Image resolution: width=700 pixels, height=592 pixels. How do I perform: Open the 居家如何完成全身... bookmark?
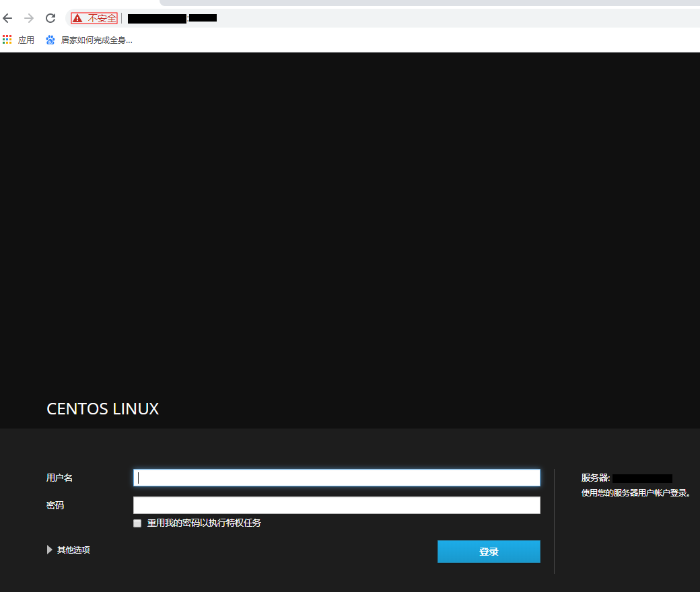[x=90, y=40]
